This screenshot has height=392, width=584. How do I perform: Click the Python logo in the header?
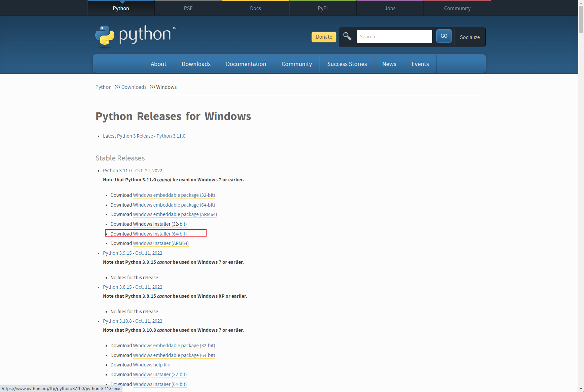click(135, 36)
